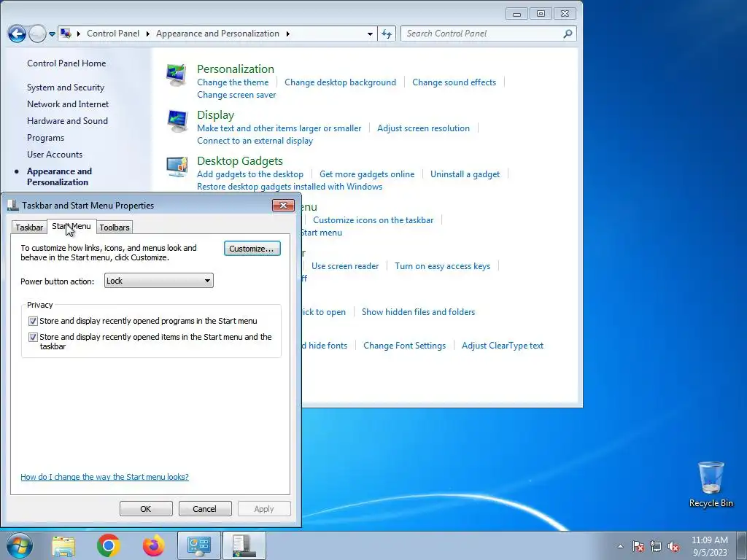Launch Google Chrome from the taskbar
This screenshot has height=560, width=747.
pyautogui.click(x=108, y=545)
